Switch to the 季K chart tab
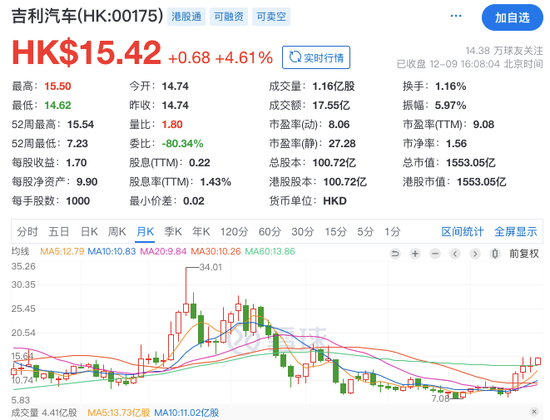 pos(173,232)
